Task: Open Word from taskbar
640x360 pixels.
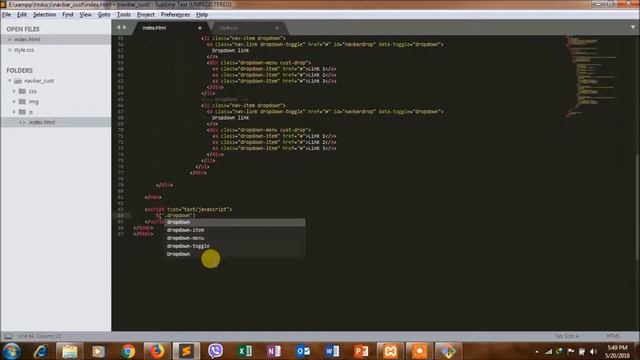Action: 332,351
